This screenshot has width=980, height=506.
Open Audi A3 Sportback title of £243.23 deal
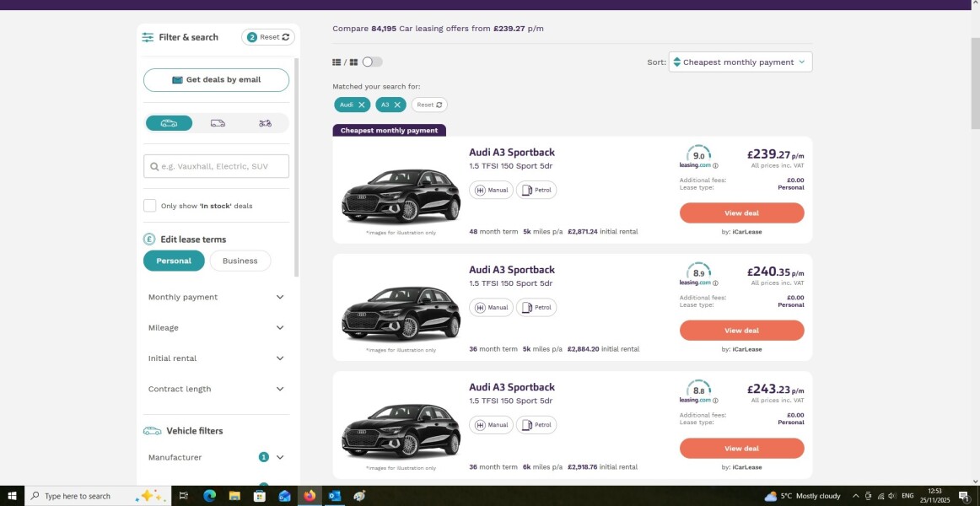(x=512, y=387)
